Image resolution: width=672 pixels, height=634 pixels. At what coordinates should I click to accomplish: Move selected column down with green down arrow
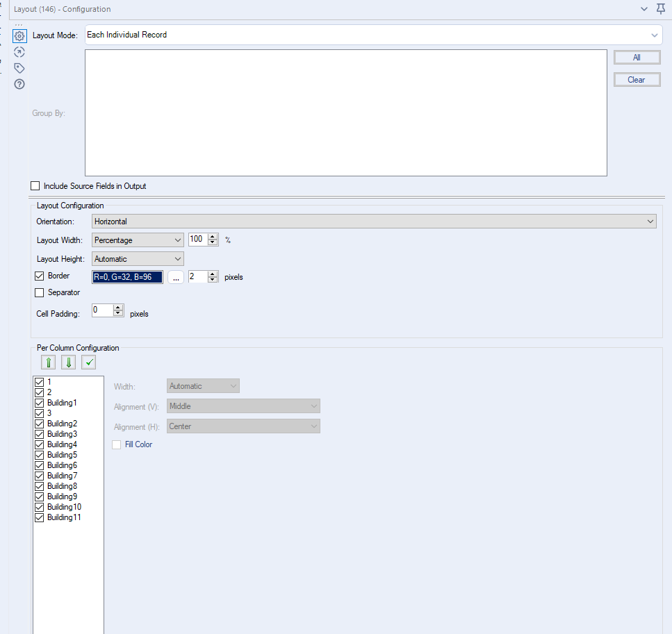pyautogui.click(x=67, y=362)
